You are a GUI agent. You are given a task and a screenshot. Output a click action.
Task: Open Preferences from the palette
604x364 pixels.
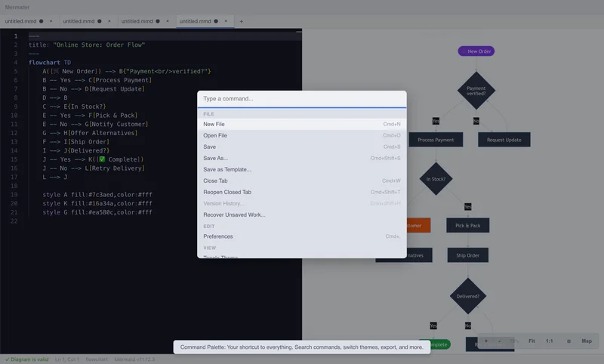click(x=301, y=236)
